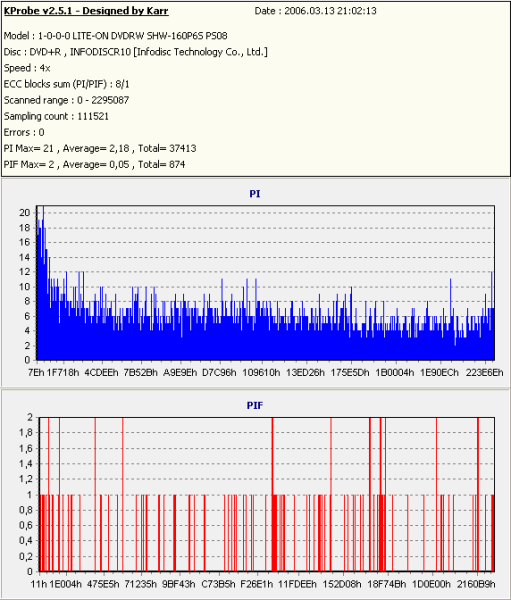Click the PIF chart title

(255, 405)
